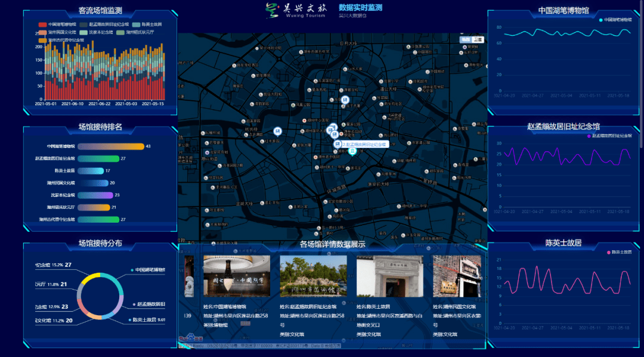Click the 各场馆详情数据展示 panel title

(x=332, y=244)
